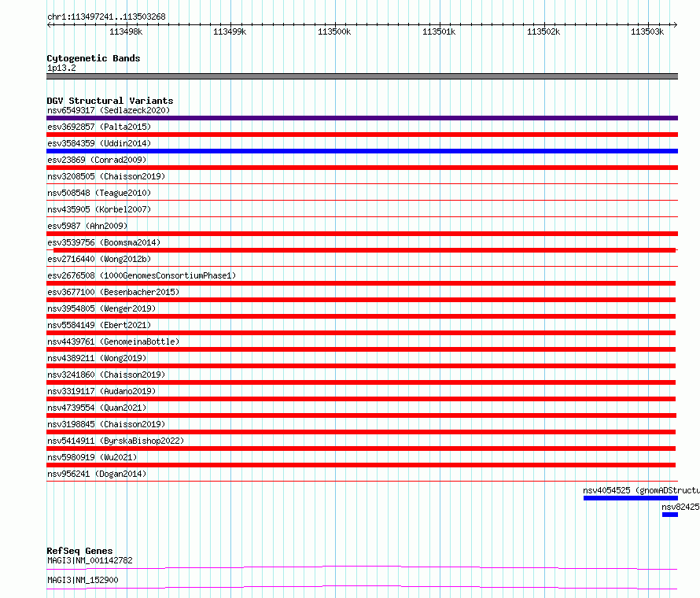Open nsv956241 (Dogan2014) variant label
The height and width of the screenshot is (598, 700).
pyautogui.click(x=97, y=474)
